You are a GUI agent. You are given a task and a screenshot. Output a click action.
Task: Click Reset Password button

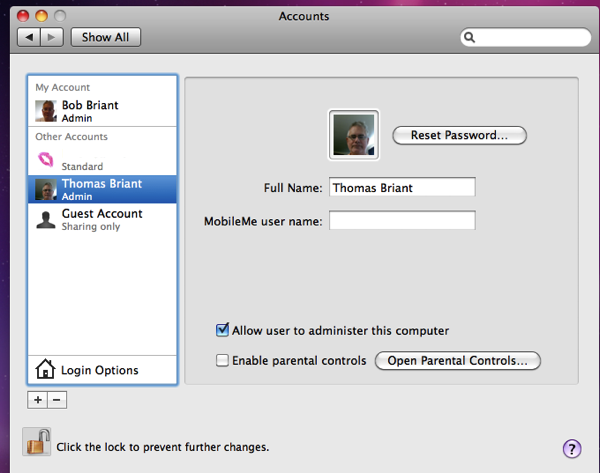(x=460, y=135)
